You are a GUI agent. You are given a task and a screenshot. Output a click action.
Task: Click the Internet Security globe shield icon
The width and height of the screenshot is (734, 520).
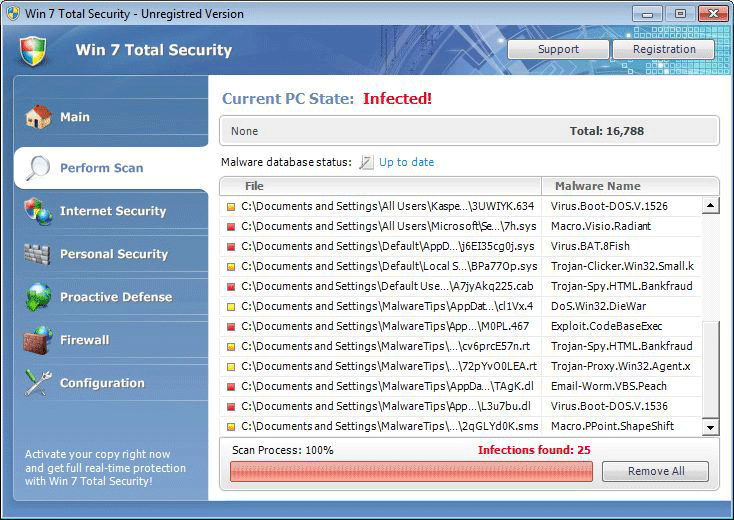click(38, 211)
